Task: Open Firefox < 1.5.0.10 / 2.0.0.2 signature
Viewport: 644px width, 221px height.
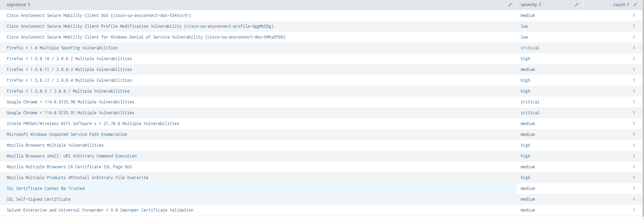Action: [69, 59]
